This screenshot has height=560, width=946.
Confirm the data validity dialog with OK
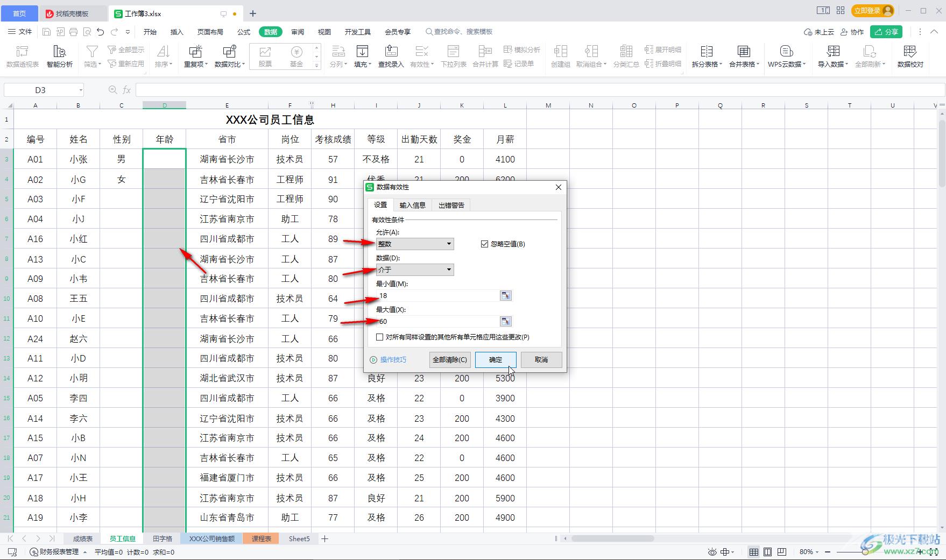[x=496, y=360]
